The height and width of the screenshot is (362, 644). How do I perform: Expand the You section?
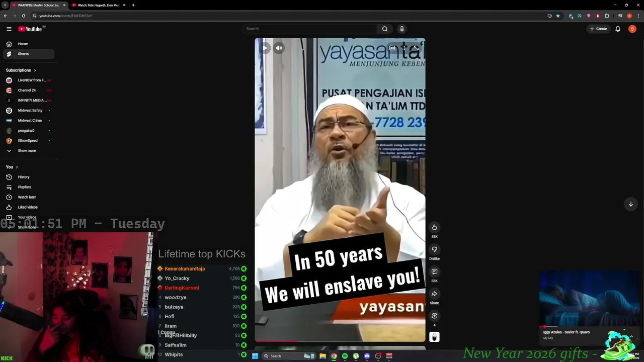pos(12,167)
